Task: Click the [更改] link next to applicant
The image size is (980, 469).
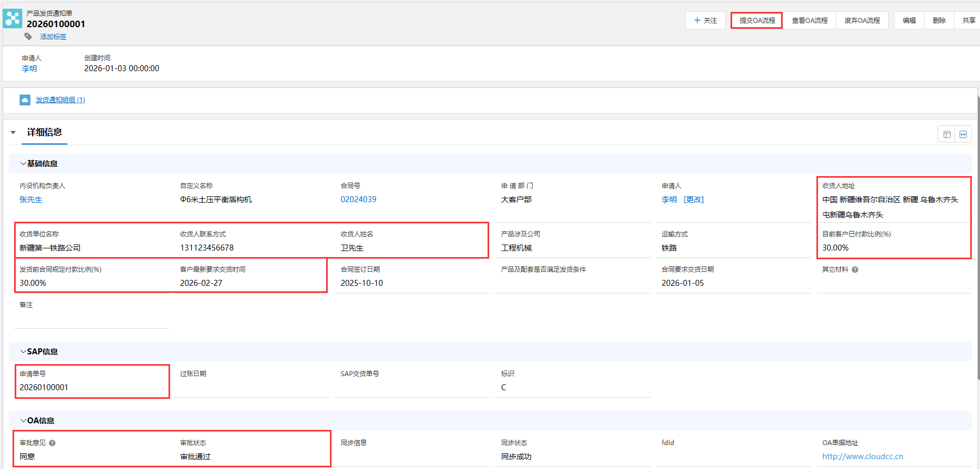Action: [x=694, y=199]
